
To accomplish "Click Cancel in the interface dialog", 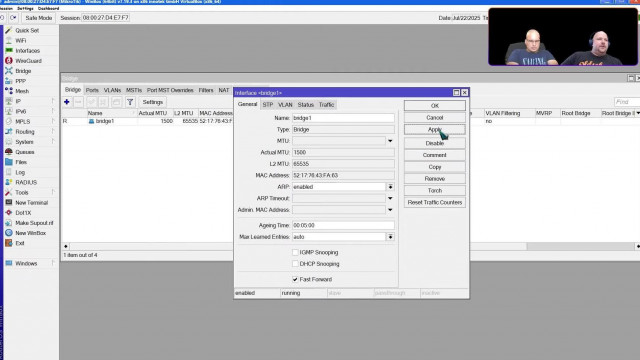I will (435, 118).
